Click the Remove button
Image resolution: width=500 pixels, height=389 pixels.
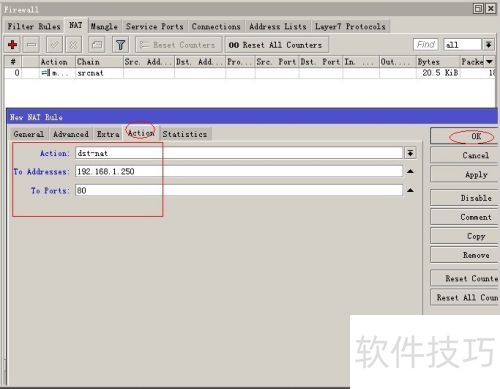[x=465, y=255]
